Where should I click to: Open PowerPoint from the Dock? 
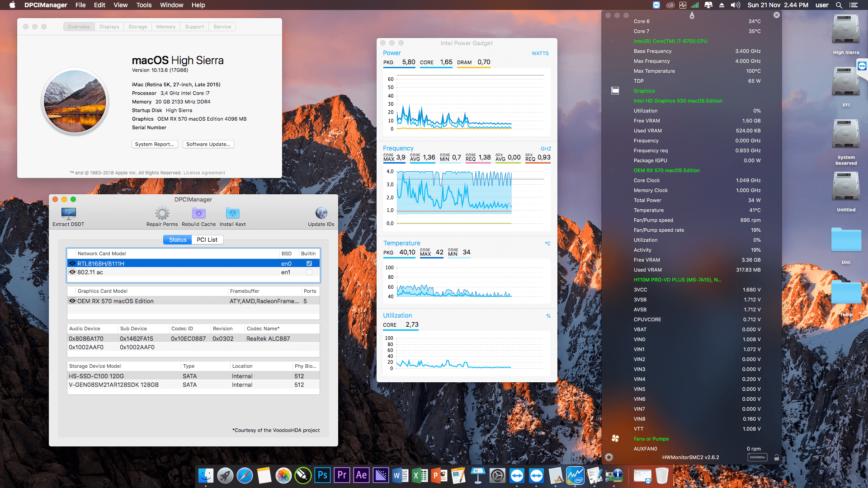point(439,475)
